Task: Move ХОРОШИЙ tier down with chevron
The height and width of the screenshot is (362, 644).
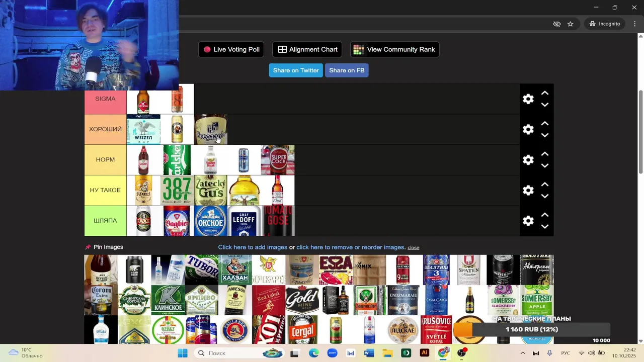Action: tap(544, 135)
